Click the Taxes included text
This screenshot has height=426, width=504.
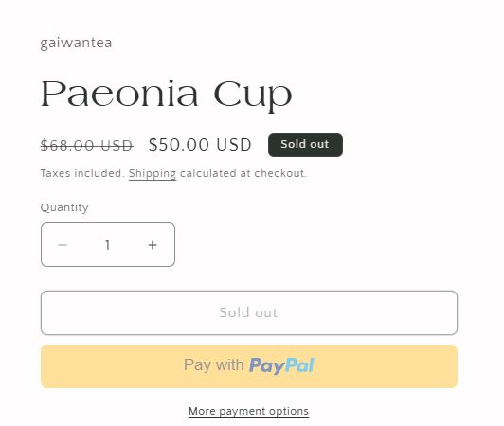coord(82,173)
